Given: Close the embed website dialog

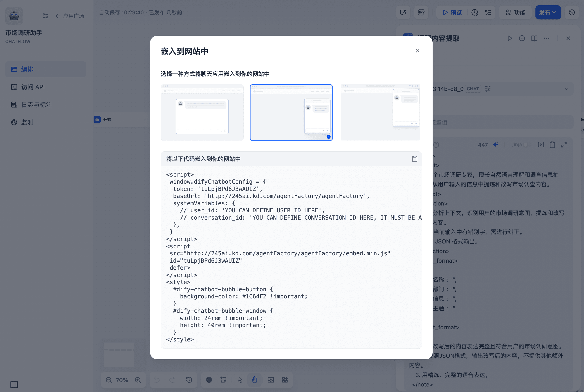Looking at the screenshot, I should 417,51.
